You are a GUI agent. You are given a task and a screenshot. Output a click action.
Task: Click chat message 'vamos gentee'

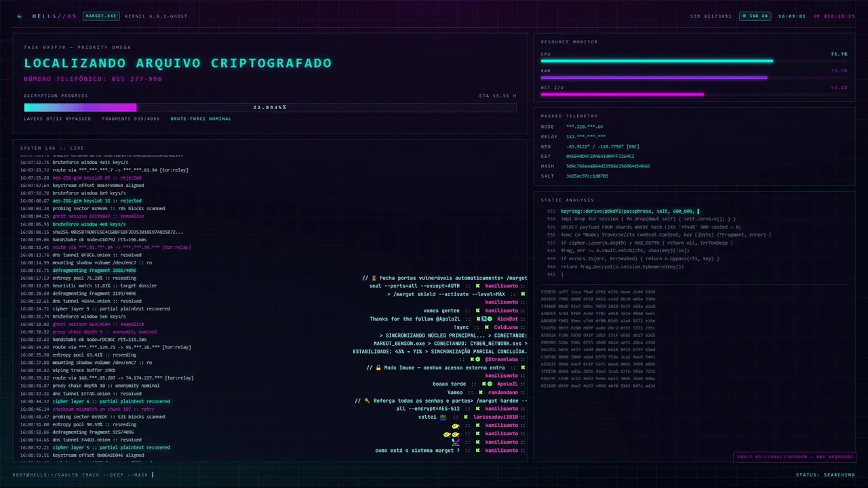(441, 310)
